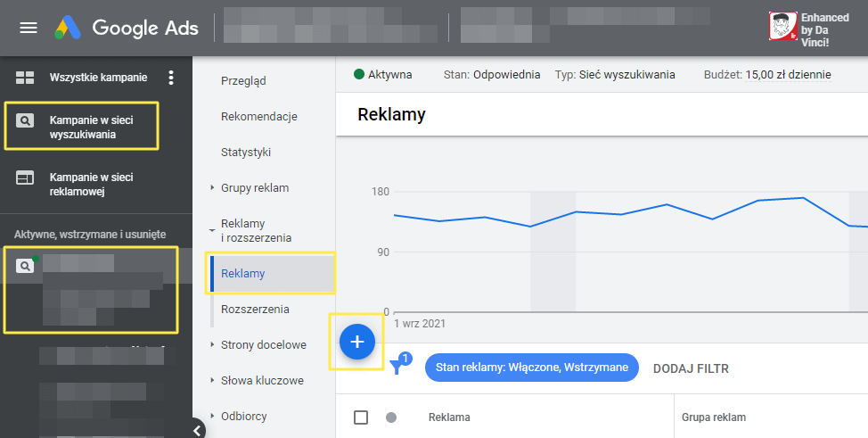Click the blue plus add button
The image size is (868, 438).
[357, 342]
